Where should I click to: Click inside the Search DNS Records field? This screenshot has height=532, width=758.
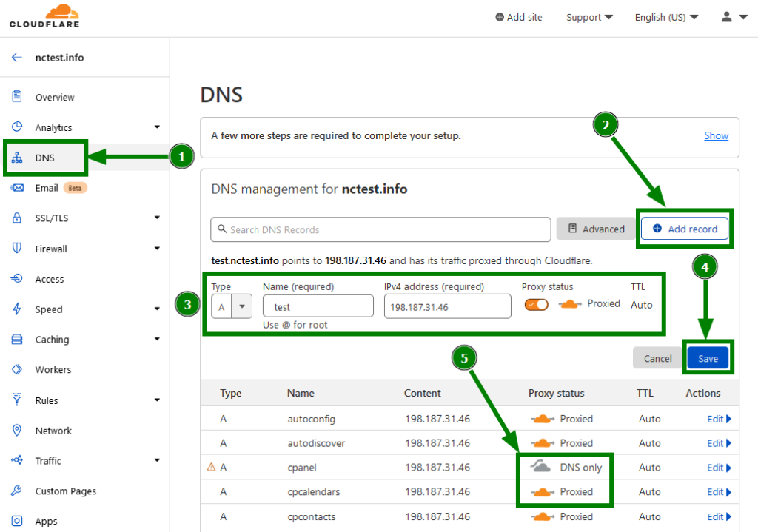(x=380, y=229)
